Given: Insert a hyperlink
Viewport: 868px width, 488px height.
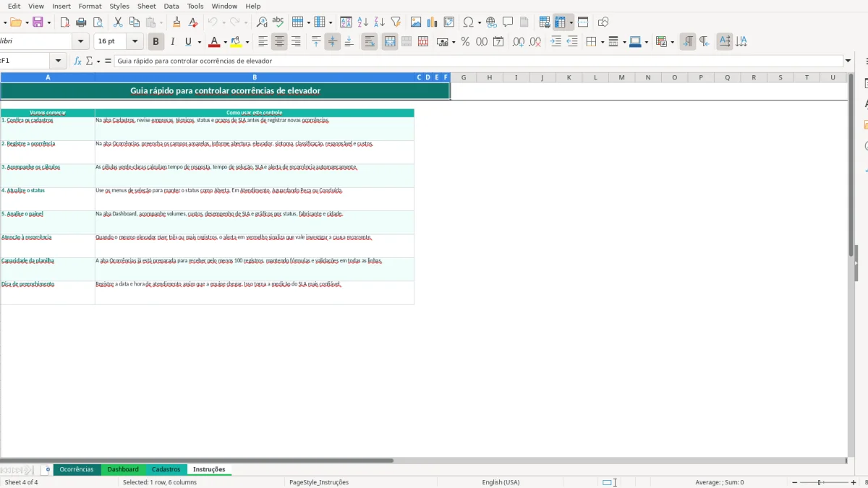Looking at the screenshot, I should tap(492, 22).
